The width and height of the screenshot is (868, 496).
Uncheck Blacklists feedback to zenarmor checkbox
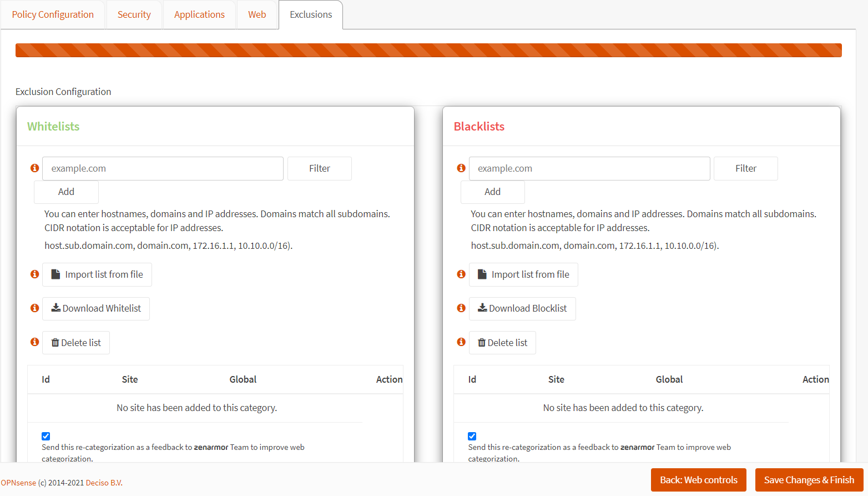(472, 436)
